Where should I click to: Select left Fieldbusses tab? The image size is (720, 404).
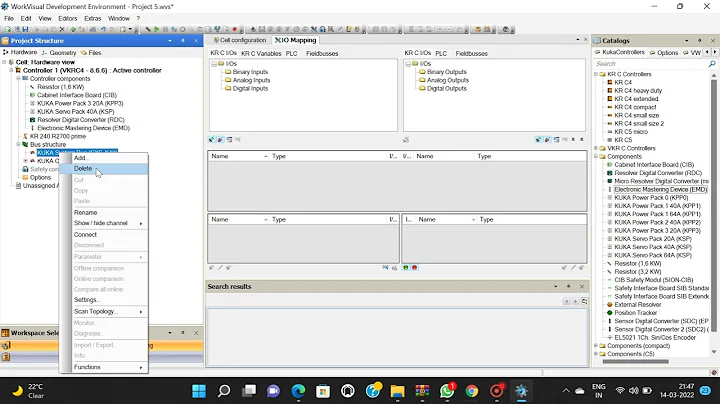(x=322, y=53)
